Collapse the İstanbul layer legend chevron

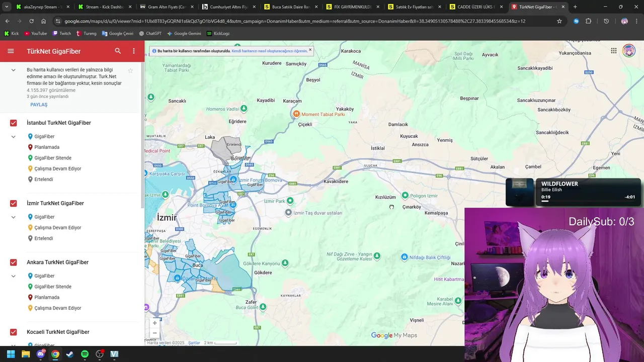(14, 137)
